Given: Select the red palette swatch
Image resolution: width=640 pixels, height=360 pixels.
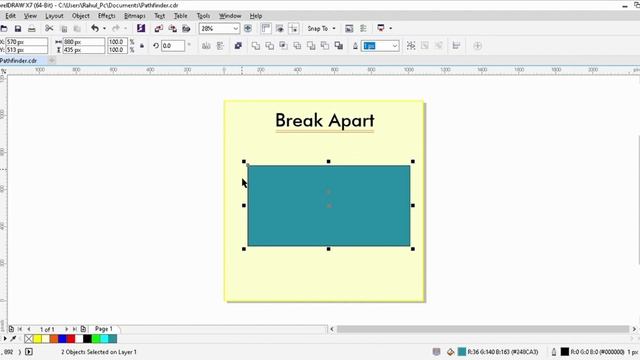Looking at the screenshot, I should pos(71,339).
